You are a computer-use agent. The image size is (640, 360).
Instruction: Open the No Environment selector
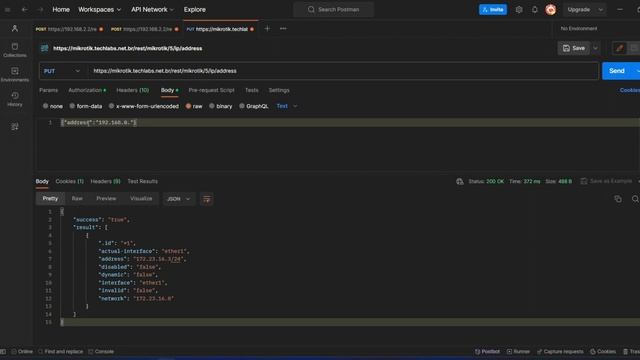click(x=579, y=29)
